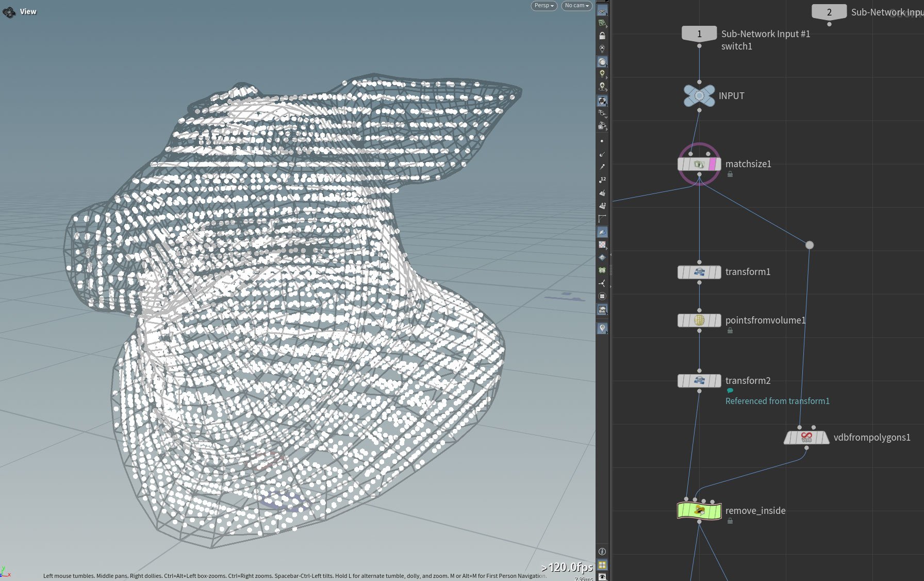Screen dimensions: 924x581
Task: Click the 'matchsize1' node name label
Action: coord(748,164)
